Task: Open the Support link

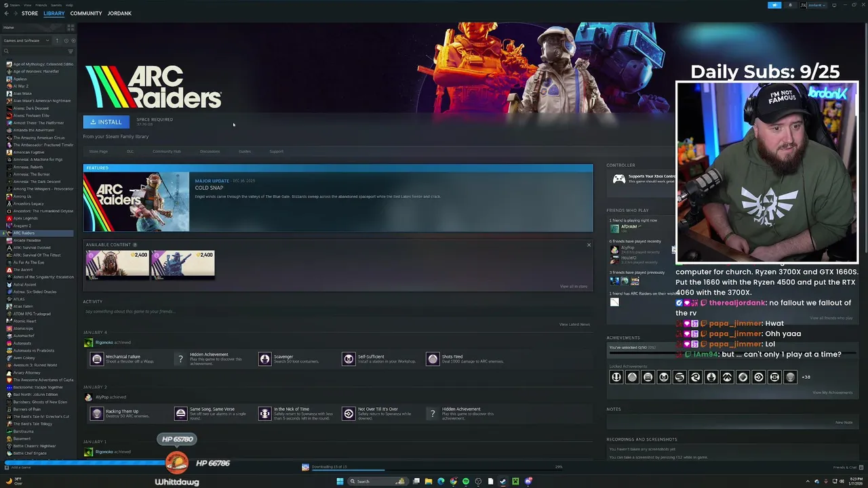Action: 277,151
